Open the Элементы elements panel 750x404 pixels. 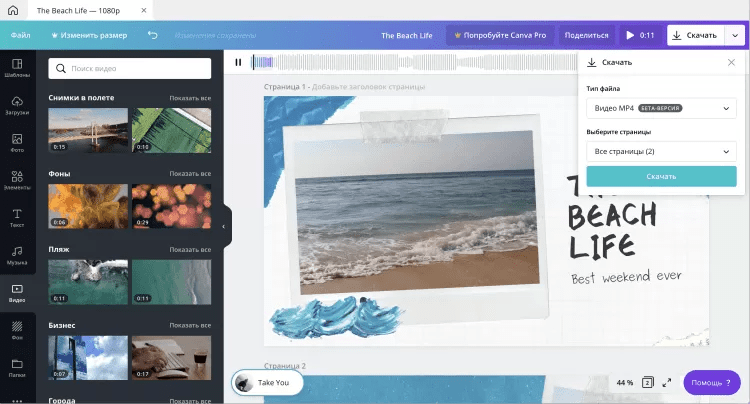pos(17,180)
